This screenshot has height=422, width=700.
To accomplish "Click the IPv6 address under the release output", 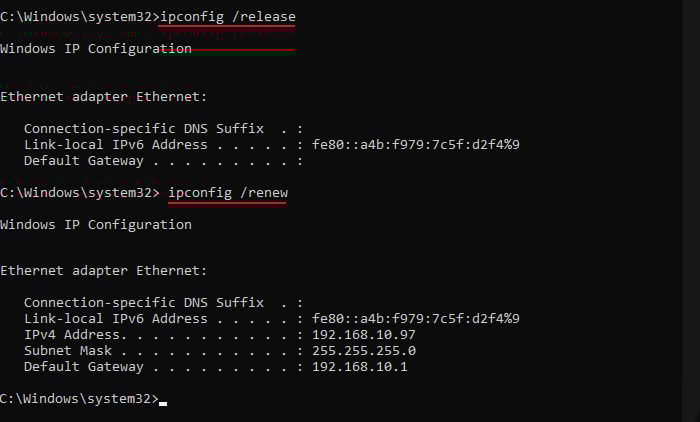I will point(415,145).
